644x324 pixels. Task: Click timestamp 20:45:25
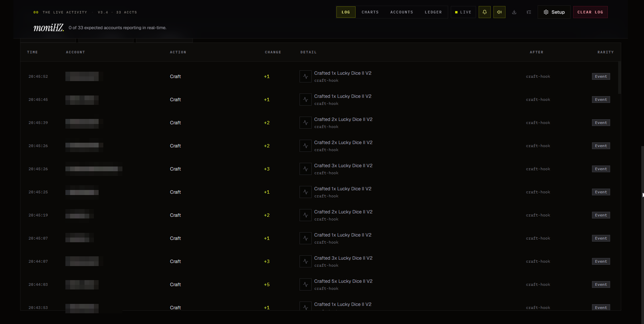tap(38, 192)
